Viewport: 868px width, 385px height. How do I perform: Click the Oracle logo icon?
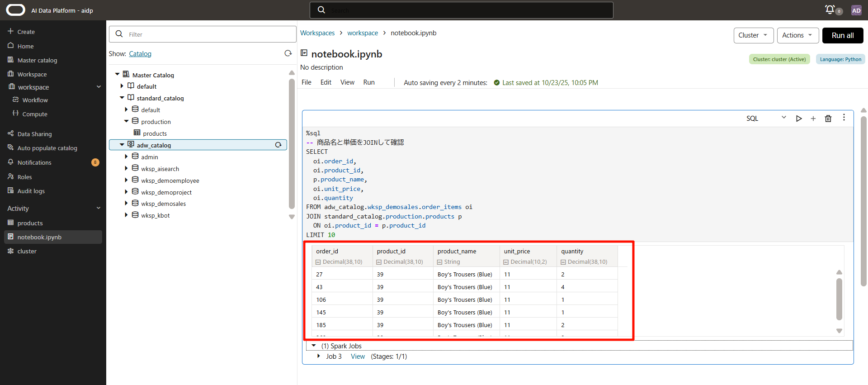(x=16, y=10)
